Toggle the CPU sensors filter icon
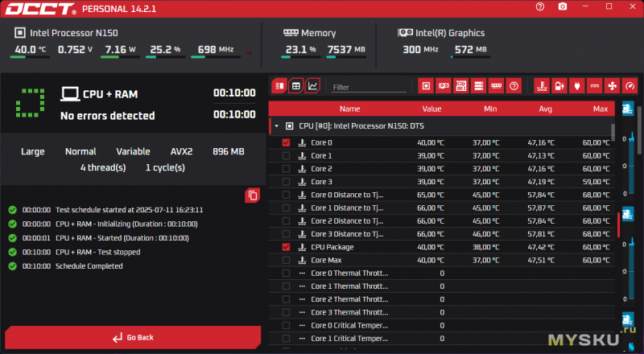This screenshot has height=354, width=644. click(426, 86)
